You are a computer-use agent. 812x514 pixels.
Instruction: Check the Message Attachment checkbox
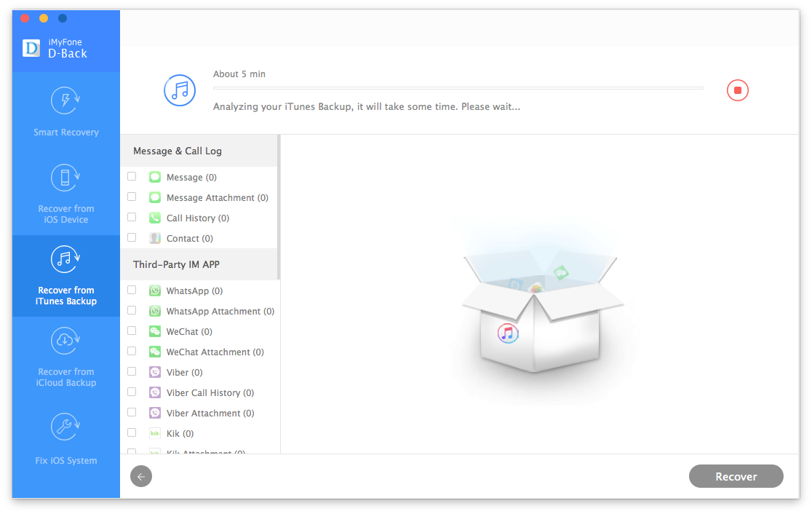point(132,197)
